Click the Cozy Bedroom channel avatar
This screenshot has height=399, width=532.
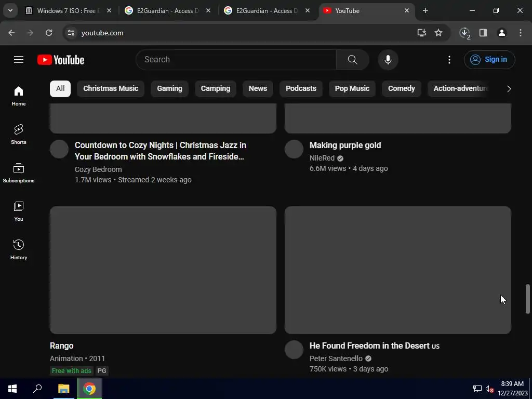[x=59, y=149]
